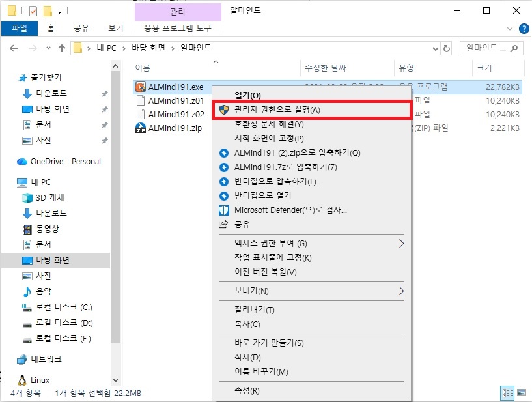This screenshot has height=402, width=532.
Task: Open the 보기 ribbon tab
Action: point(116,28)
